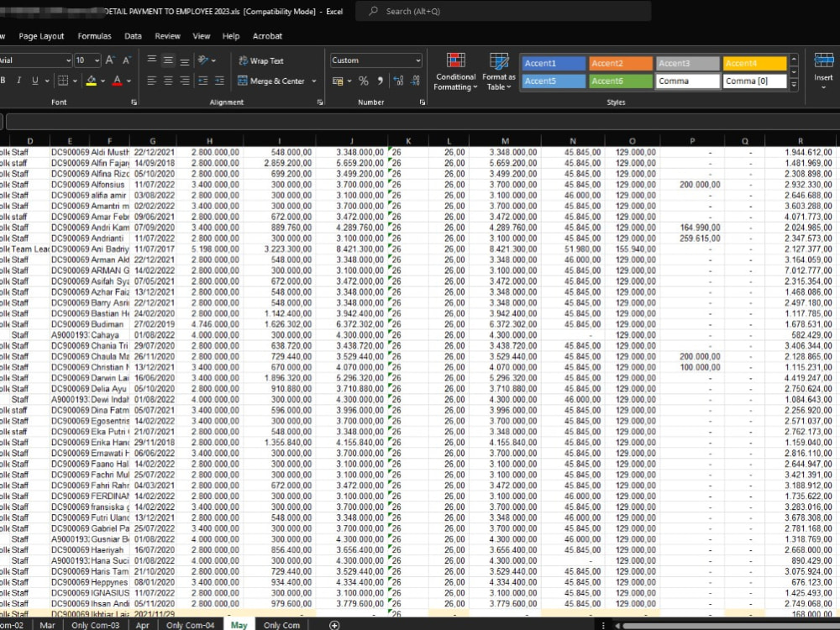Increase font size with the large A icon
Image resolution: width=840 pixels, height=630 pixels.
click(110, 60)
